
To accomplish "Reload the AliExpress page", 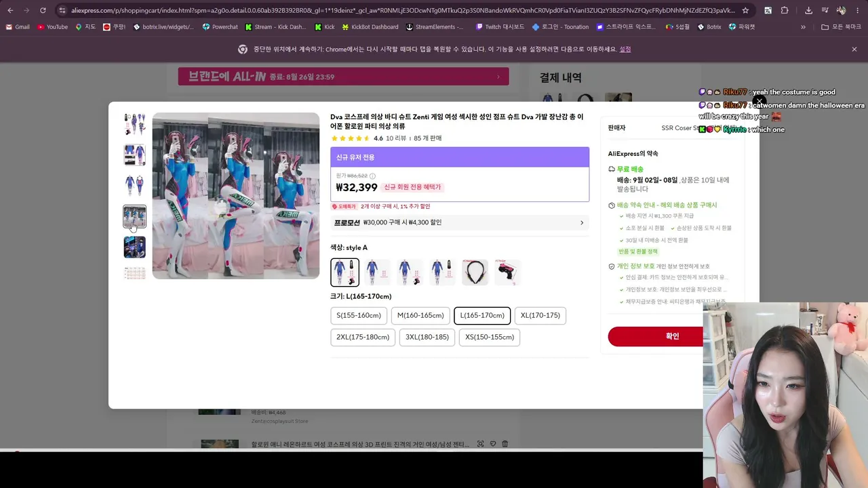I will (x=43, y=10).
